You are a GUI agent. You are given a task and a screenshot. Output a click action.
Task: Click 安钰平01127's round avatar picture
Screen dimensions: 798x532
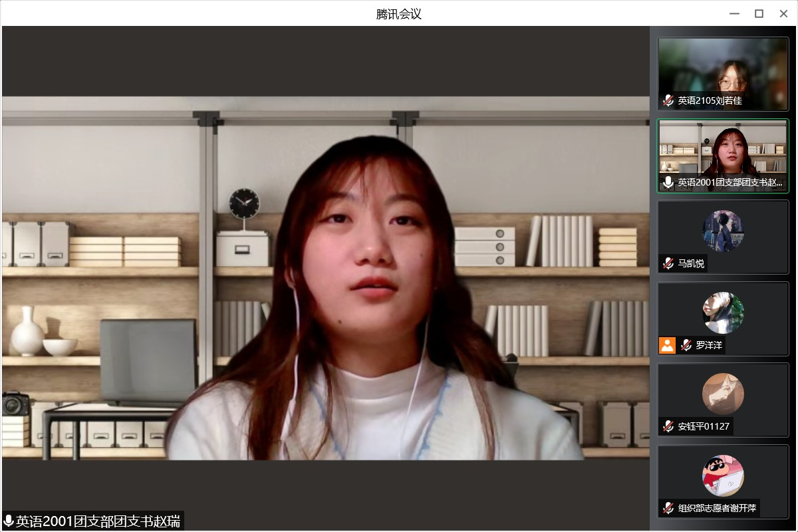click(x=723, y=394)
